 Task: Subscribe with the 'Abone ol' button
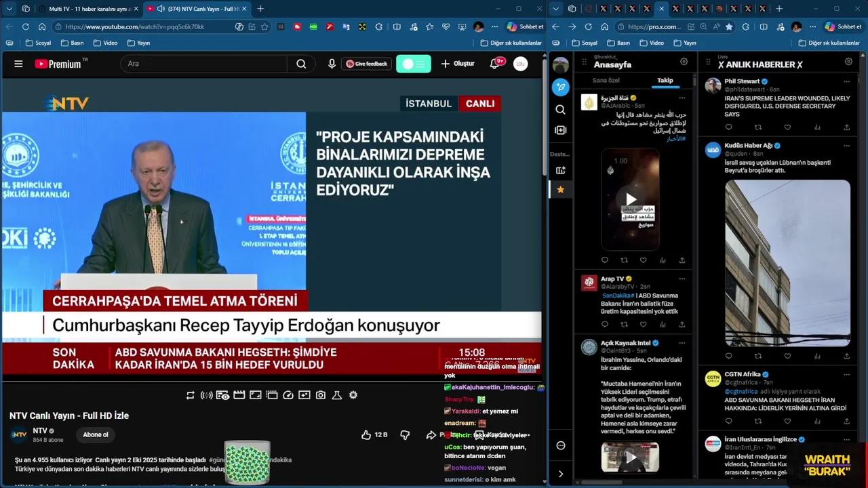pos(96,434)
